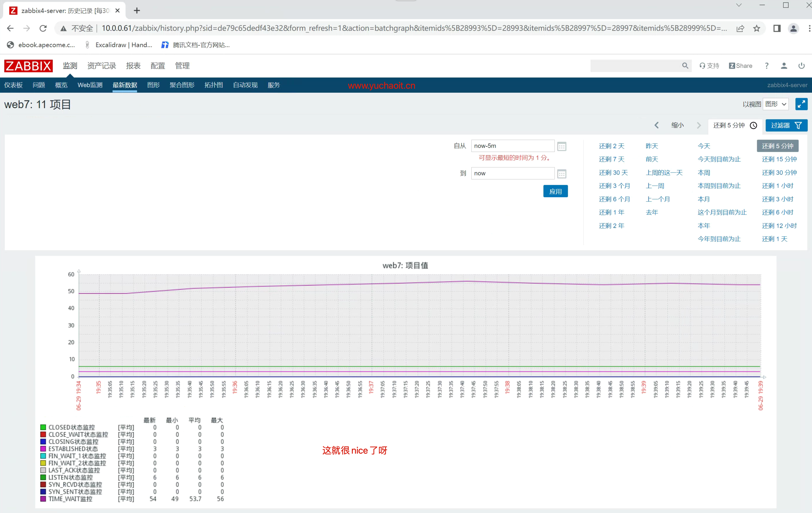
Task: Go to previous time period arrow
Action: 656,125
